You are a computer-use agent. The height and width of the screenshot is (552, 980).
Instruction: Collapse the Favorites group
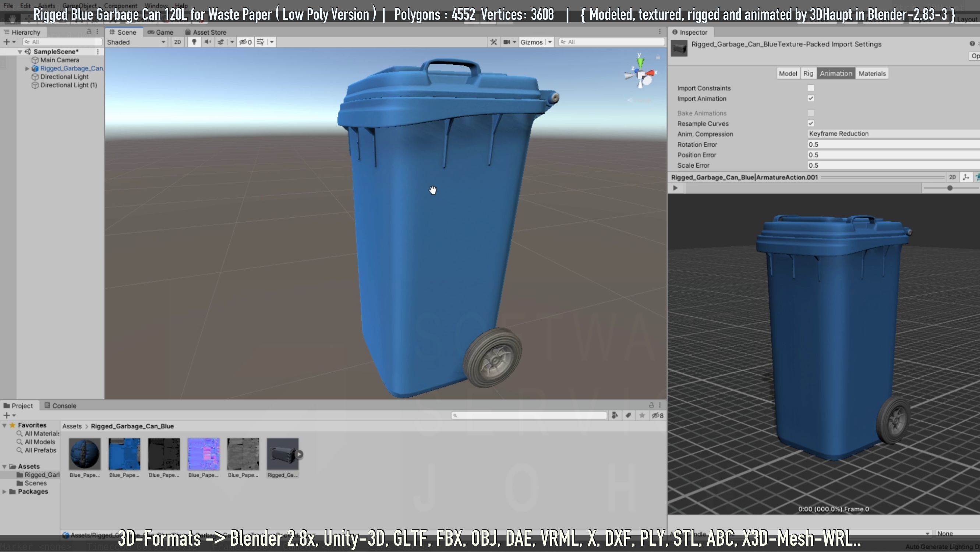[4, 425]
